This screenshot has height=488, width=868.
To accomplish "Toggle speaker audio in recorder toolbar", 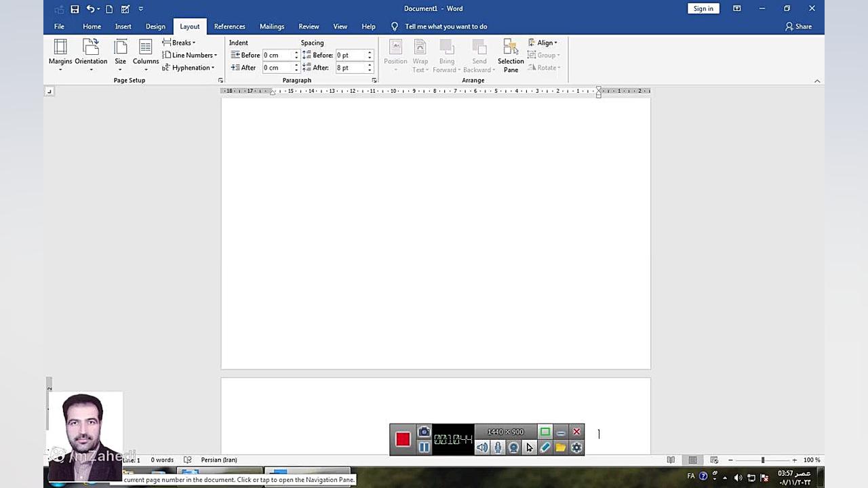I will point(481,447).
